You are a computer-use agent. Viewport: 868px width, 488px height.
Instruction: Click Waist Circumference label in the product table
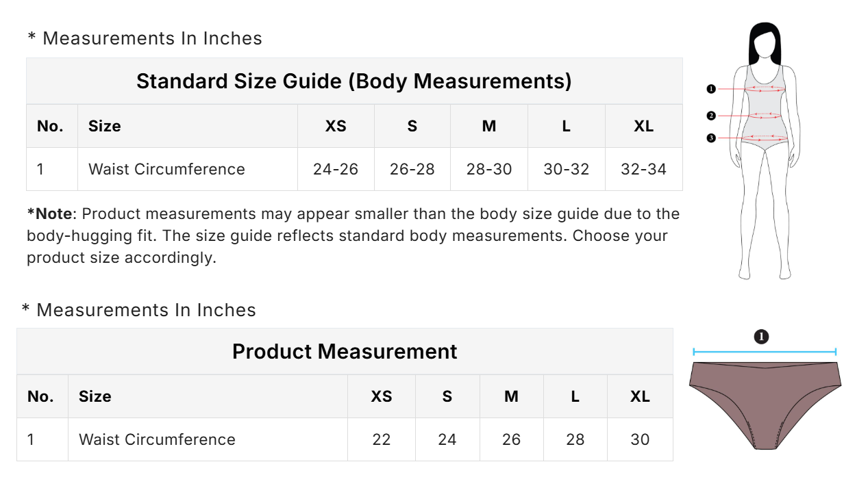tap(157, 439)
